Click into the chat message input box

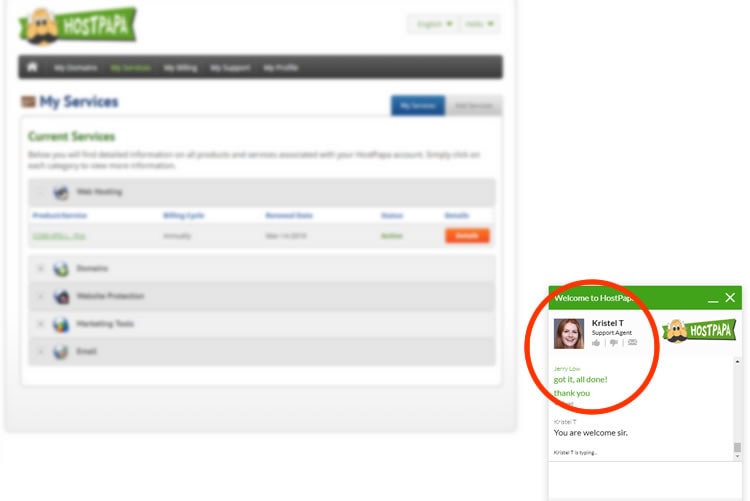pos(645,481)
